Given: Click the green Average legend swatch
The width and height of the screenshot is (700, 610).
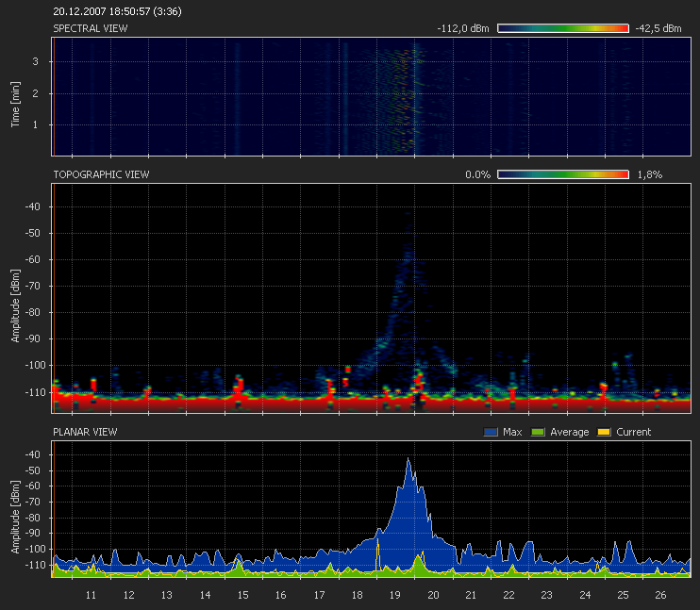Looking at the screenshot, I should click(538, 432).
